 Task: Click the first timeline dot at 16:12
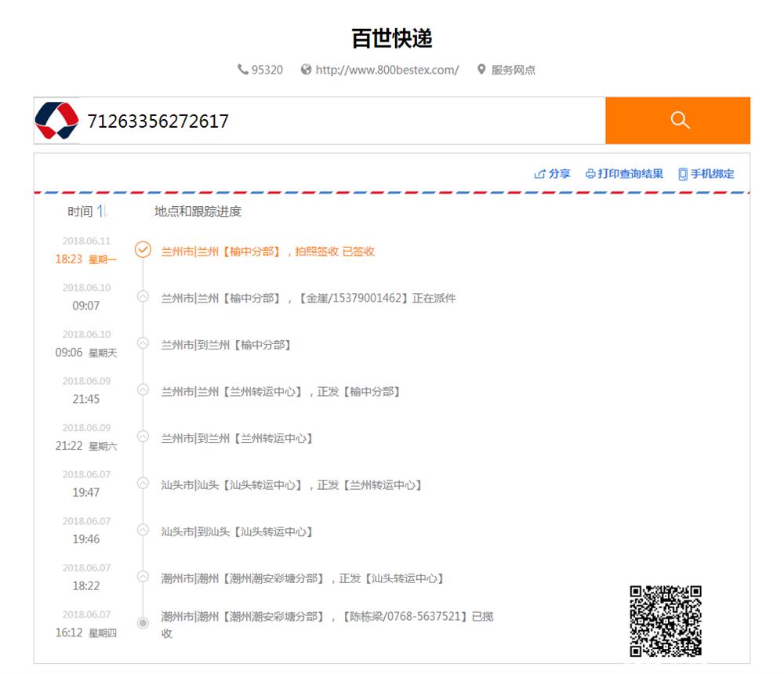pos(143,623)
